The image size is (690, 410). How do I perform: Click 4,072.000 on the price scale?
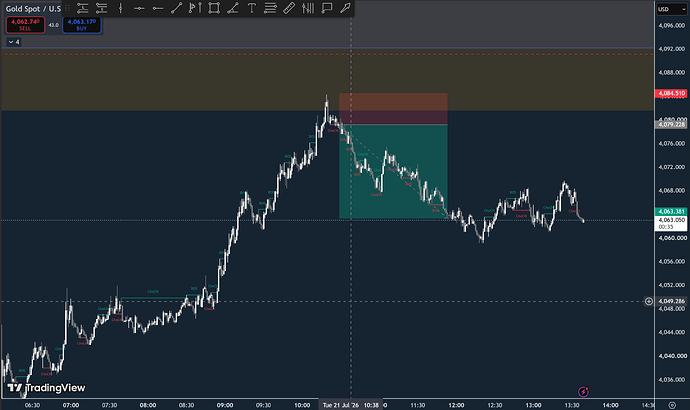672,167
